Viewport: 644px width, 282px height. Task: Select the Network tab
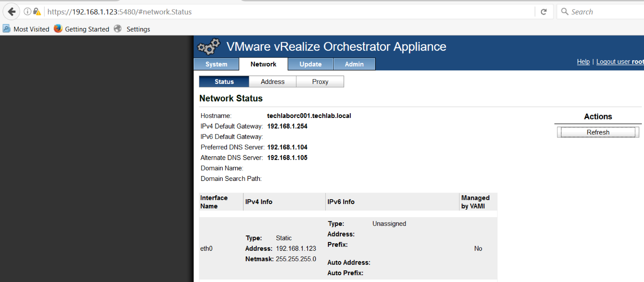263,64
